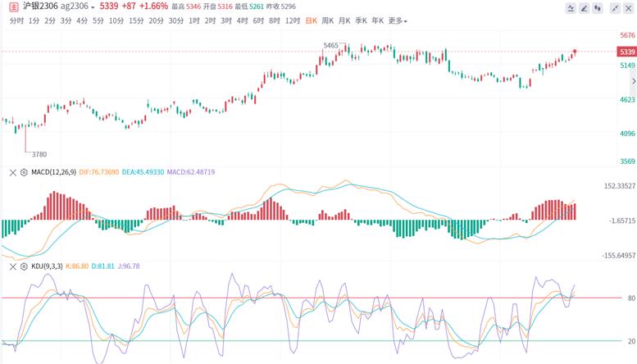Image resolution: width=637 pixels, height=364 pixels.
Task: Switch to 1时 timeframe
Action: click(193, 20)
